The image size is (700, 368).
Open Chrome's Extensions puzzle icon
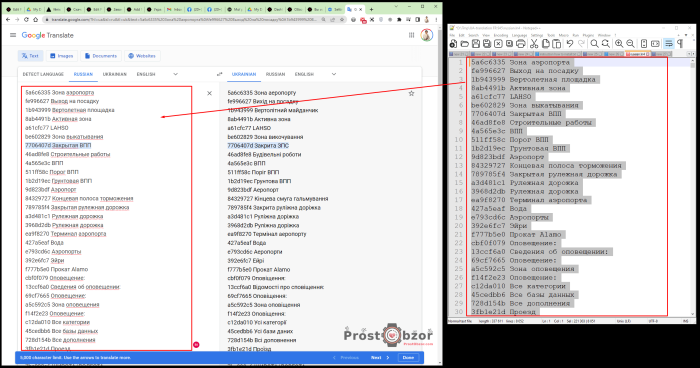coord(399,20)
